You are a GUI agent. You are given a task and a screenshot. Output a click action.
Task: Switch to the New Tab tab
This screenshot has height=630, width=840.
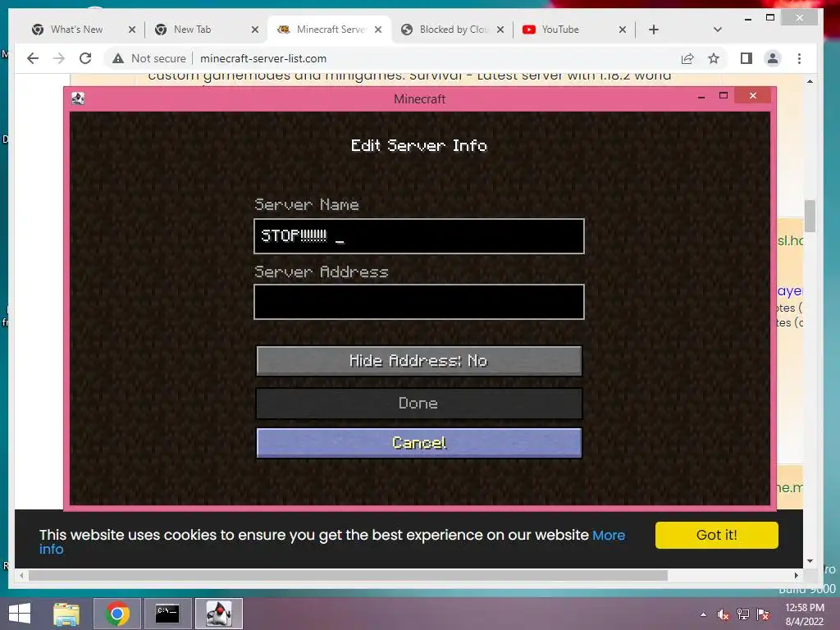[x=193, y=30]
